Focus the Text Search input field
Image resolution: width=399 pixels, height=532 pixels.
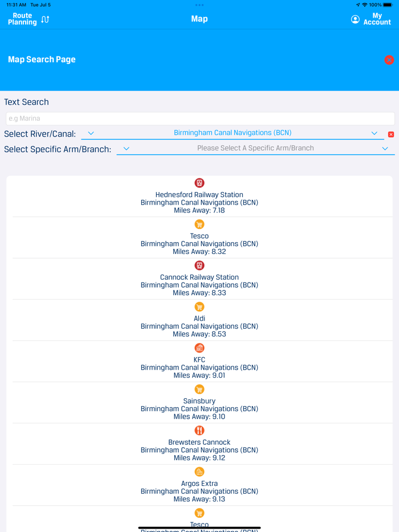pos(200,118)
